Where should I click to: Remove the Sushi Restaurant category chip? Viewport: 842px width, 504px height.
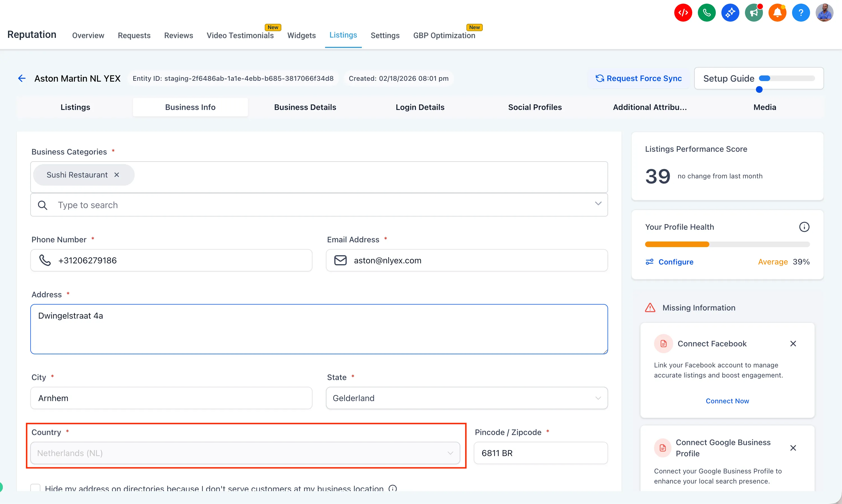116,175
